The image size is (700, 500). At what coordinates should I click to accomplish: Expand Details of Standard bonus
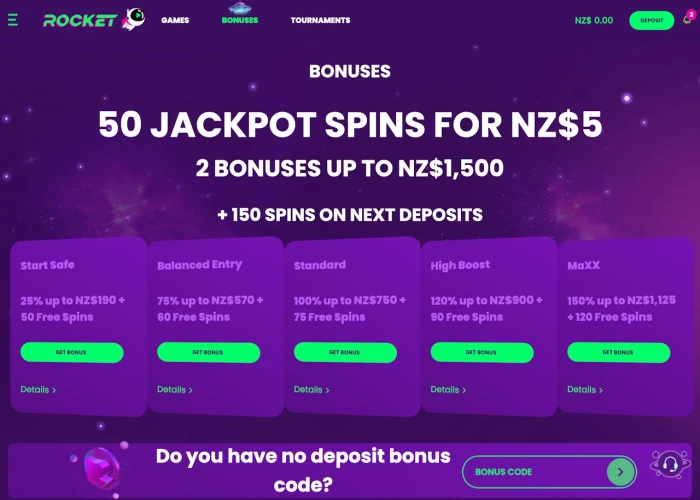(x=312, y=389)
